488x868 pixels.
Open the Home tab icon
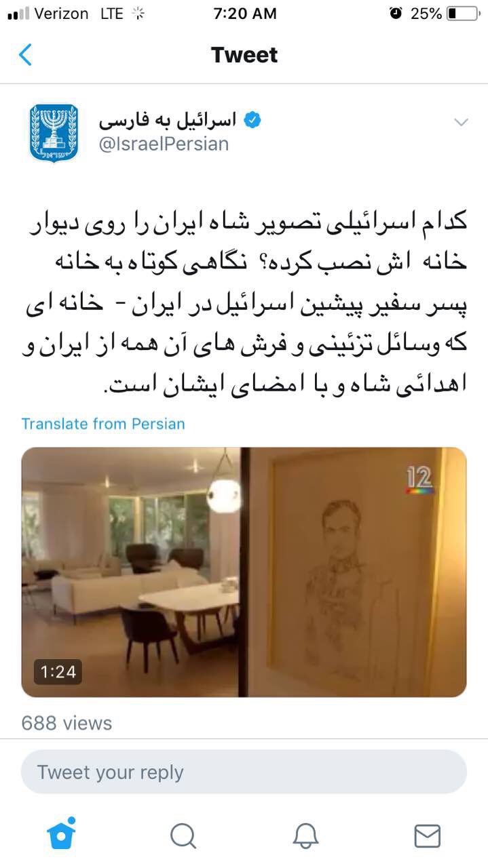[x=61, y=834]
